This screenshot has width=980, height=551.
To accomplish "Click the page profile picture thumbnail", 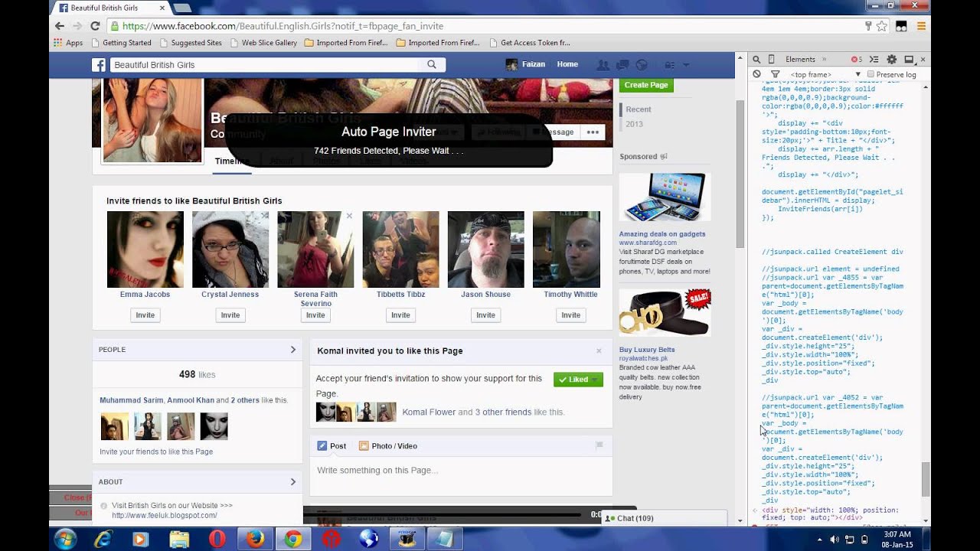I will (x=152, y=119).
